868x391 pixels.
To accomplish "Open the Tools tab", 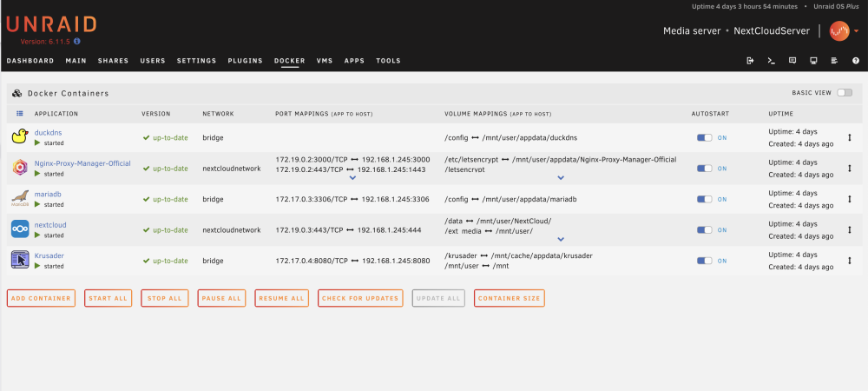I will pos(388,61).
